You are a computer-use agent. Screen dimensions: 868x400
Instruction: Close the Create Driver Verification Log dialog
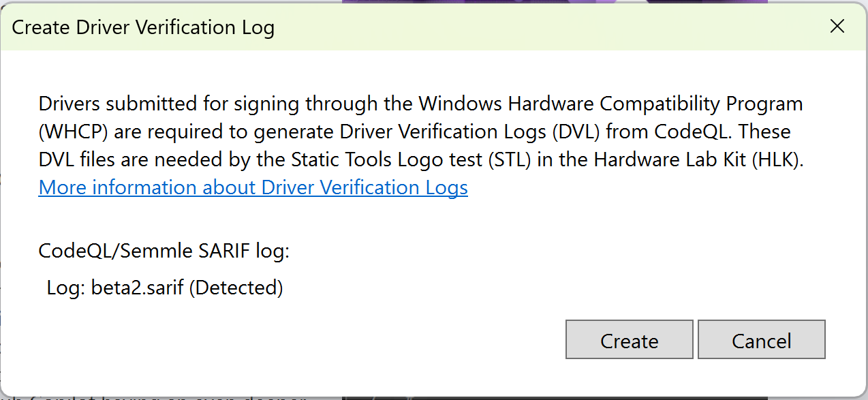[837, 27]
